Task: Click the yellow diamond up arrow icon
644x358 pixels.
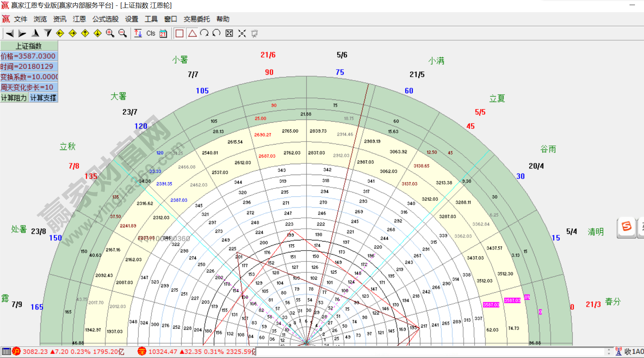Action: click(85, 33)
